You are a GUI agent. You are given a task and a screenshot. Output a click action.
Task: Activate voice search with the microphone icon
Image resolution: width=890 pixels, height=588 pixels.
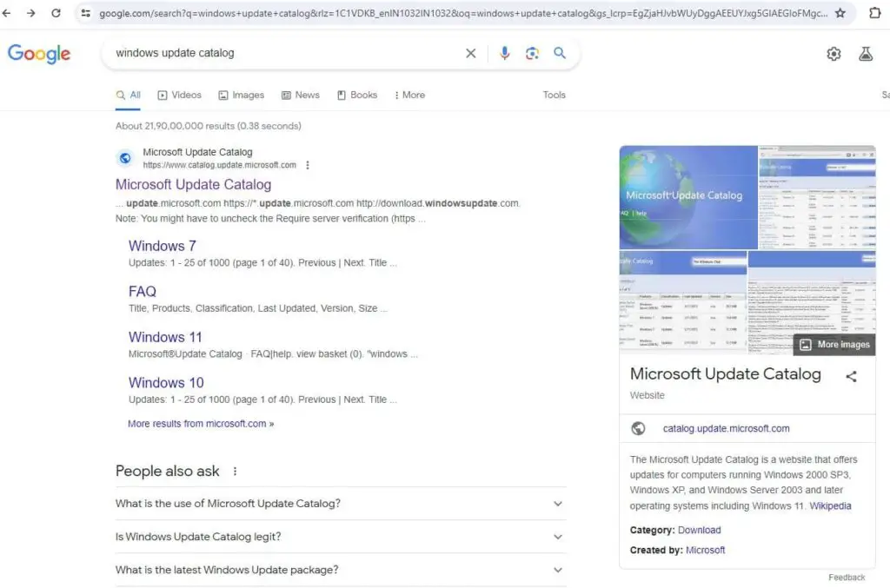click(x=505, y=53)
